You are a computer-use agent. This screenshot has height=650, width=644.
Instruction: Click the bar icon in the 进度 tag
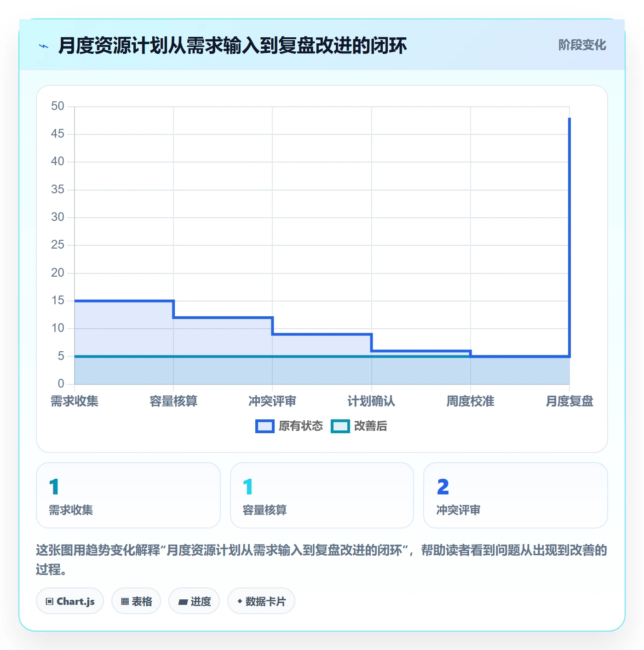tap(183, 602)
